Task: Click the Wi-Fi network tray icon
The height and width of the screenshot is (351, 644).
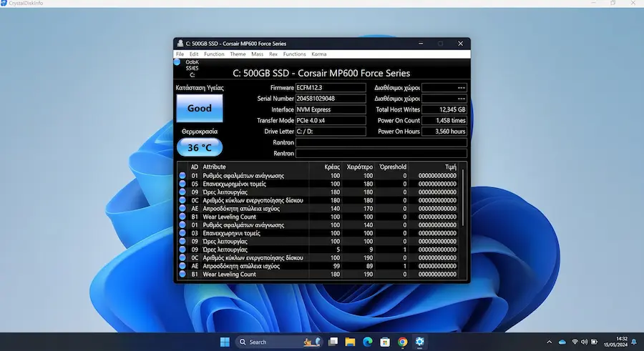Action: 575,342
